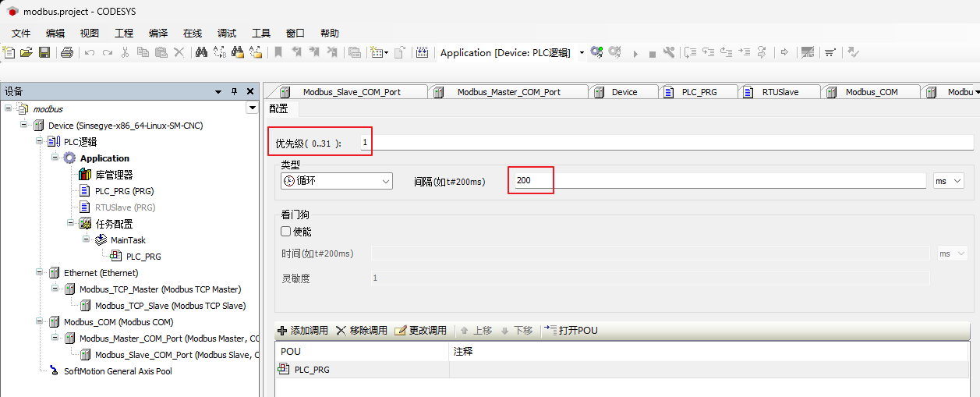
Task: Select SoftMotion General Axis Pool item
Action: [118, 371]
